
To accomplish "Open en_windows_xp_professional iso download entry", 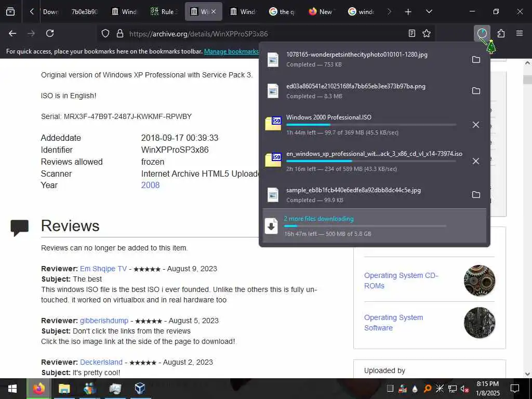I will click(364, 161).
